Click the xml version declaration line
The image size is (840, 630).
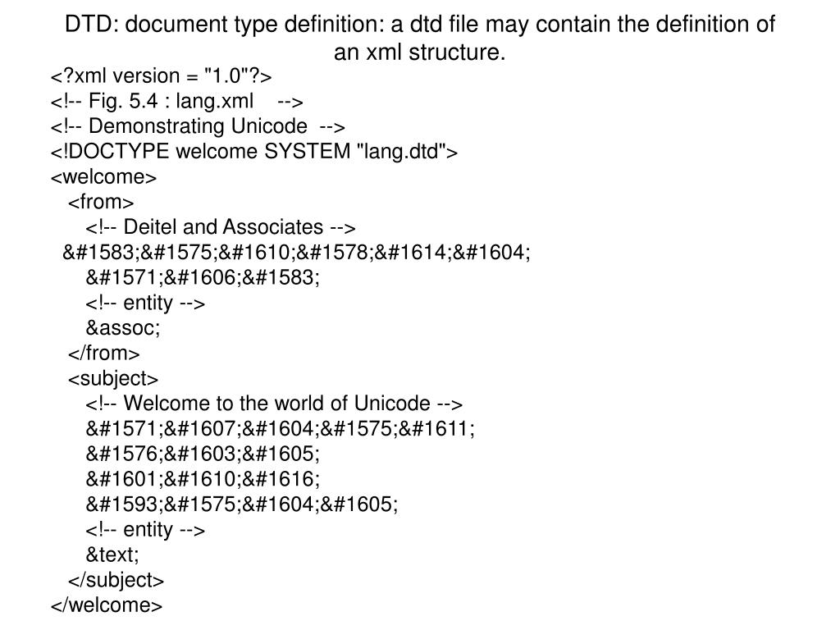pos(162,76)
